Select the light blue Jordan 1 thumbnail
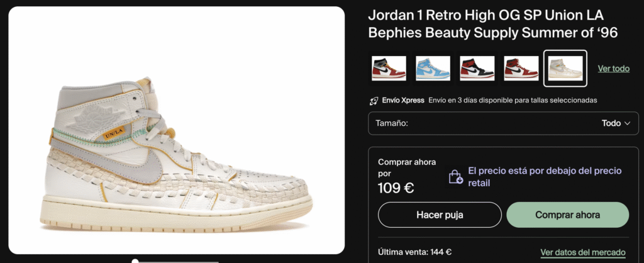This screenshot has height=263, width=644. [x=433, y=68]
